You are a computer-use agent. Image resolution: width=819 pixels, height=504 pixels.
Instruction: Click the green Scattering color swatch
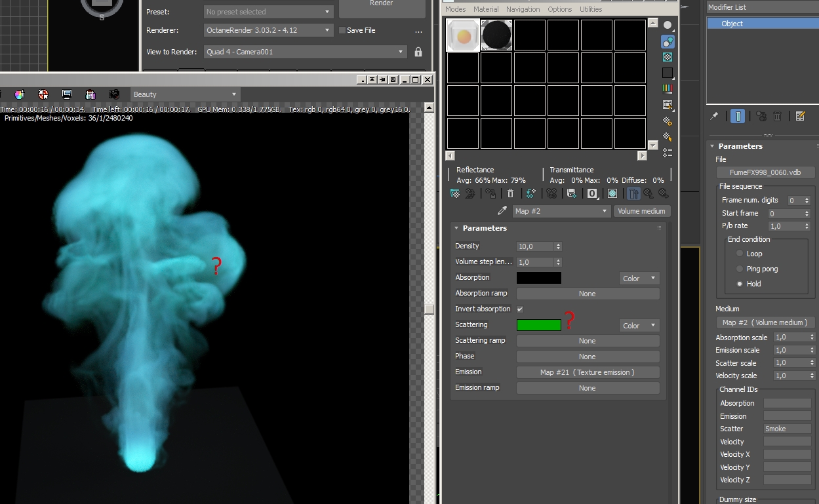(539, 325)
